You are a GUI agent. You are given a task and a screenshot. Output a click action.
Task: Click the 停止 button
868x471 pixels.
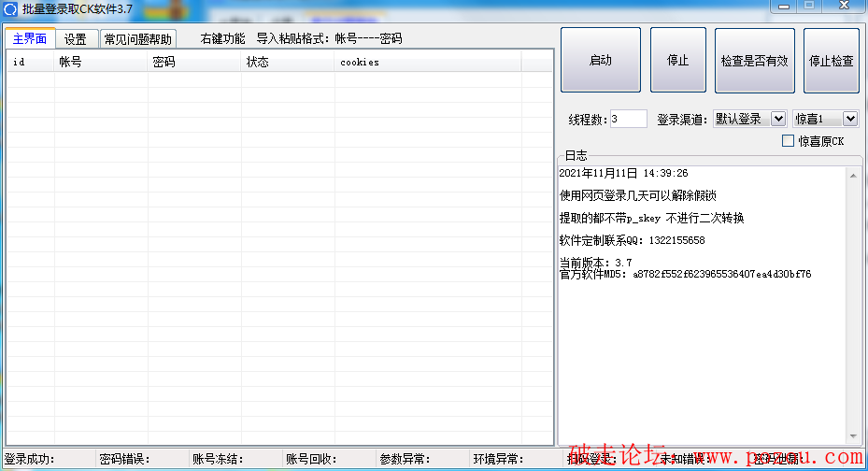tap(677, 60)
